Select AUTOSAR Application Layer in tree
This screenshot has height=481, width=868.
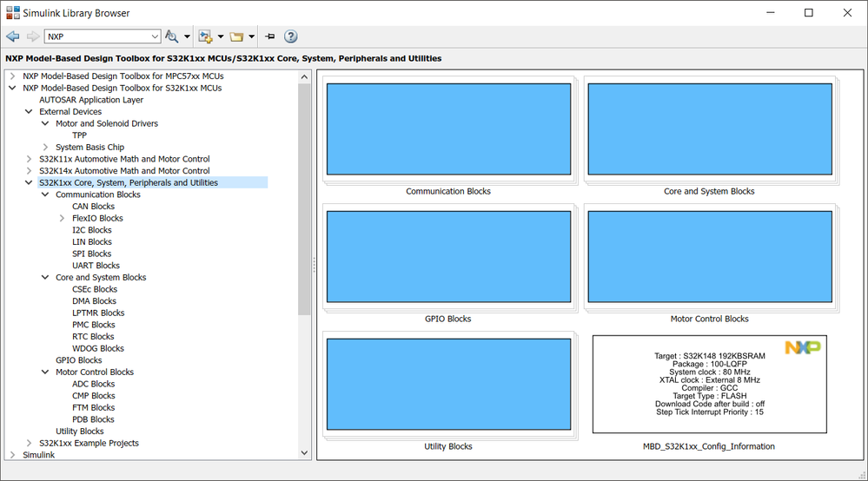point(90,100)
